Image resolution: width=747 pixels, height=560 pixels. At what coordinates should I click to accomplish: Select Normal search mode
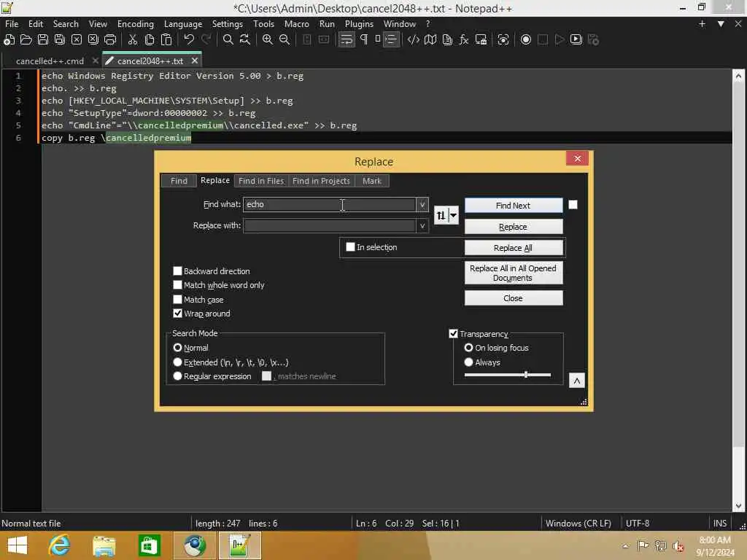(x=178, y=348)
